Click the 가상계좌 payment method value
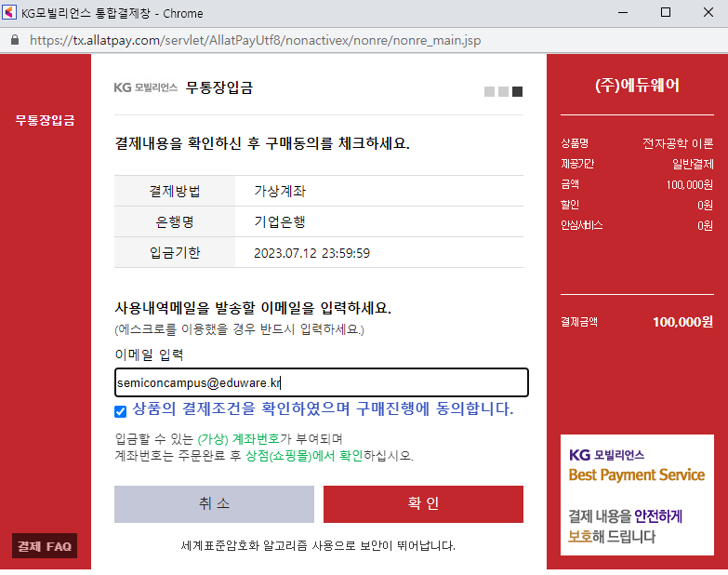This screenshot has width=728, height=575. [x=280, y=191]
